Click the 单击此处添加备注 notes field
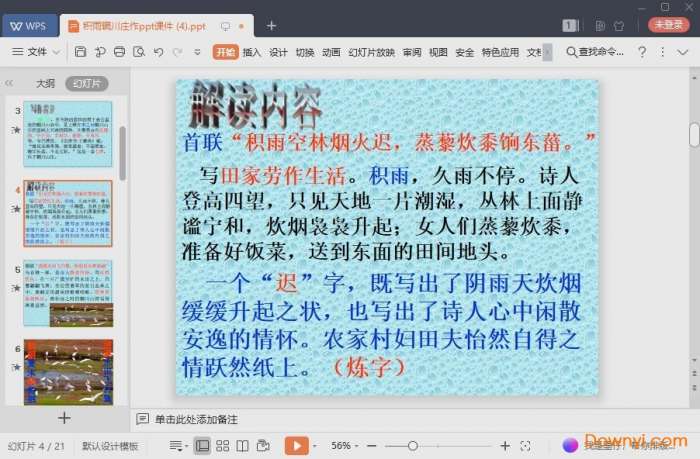Image resolution: width=700 pixels, height=459 pixels. click(196, 419)
